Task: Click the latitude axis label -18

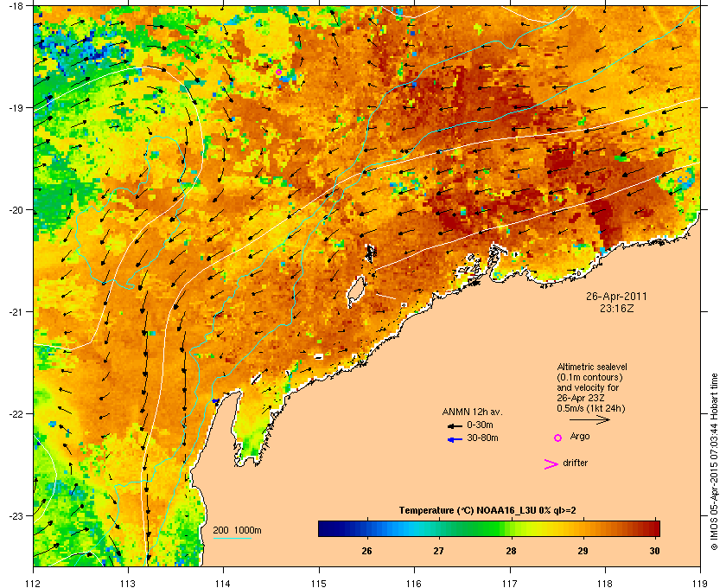Action: [16, 6]
